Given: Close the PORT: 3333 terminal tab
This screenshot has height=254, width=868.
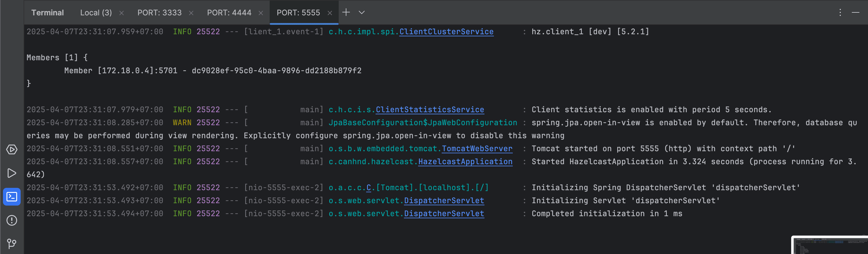Looking at the screenshot, I should coord(191,13).
